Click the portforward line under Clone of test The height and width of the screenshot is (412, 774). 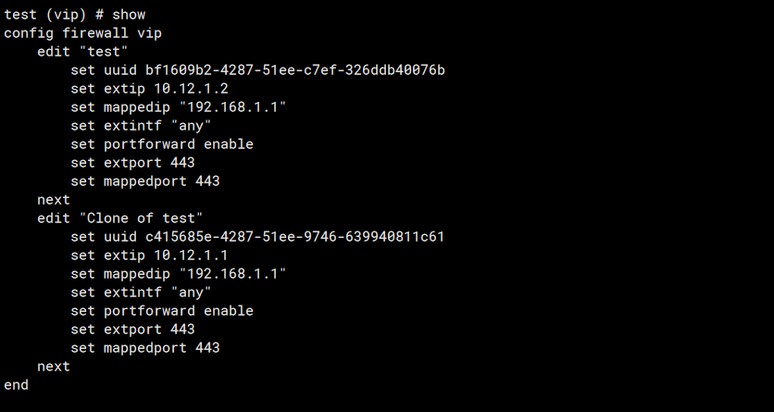162,311
